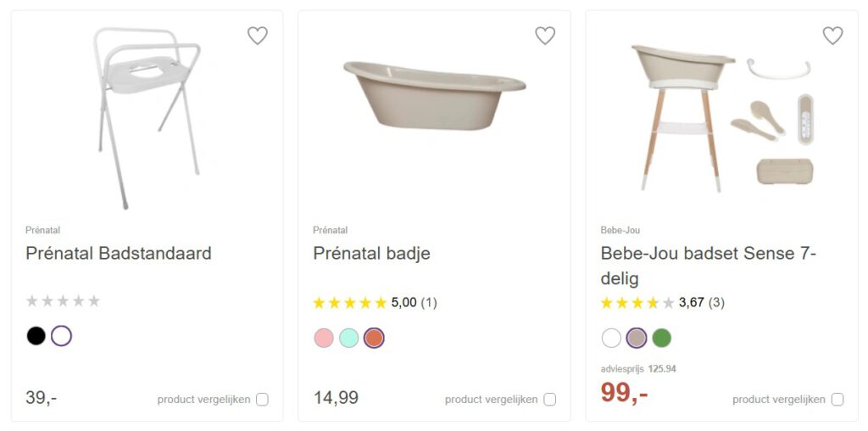Tick compare checkbox for Prénatal badje
Viewport: 868px width, 431px height.
point(550,400)
